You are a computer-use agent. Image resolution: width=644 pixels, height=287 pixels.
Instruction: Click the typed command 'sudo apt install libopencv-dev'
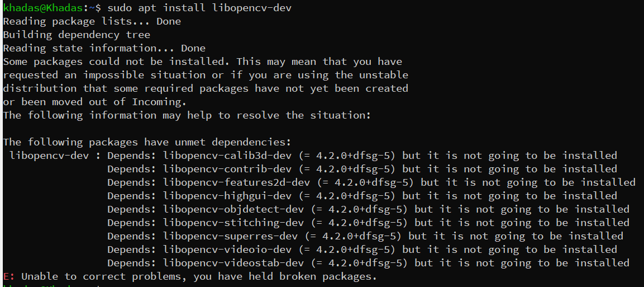click(x=199, y=8)
